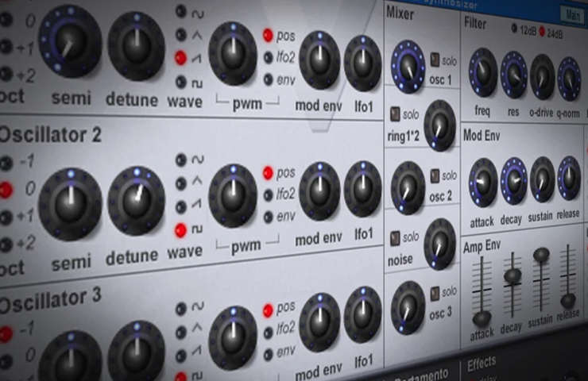The image size is (588, 381).
Task: Select sawtooth wave for Oscillator 2
Action: 181,207
